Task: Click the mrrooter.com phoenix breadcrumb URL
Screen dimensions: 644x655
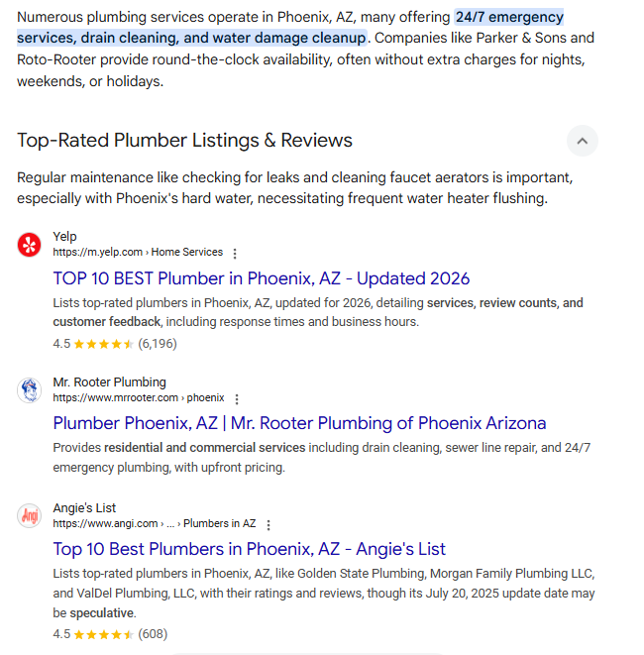Action: click(138, 398)
